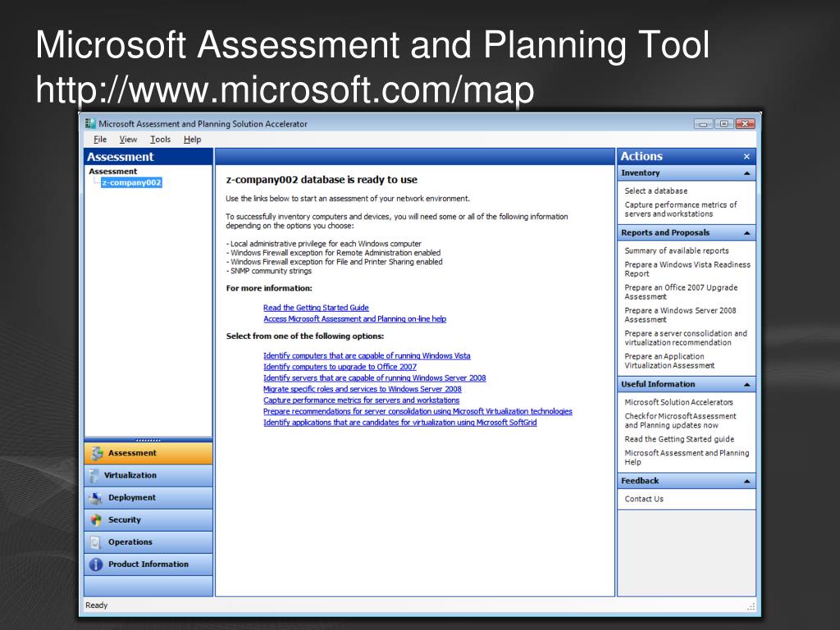Click Capture performance metrics link in main pane
This screenshot has height=630, width=840.
pos(361,400)
